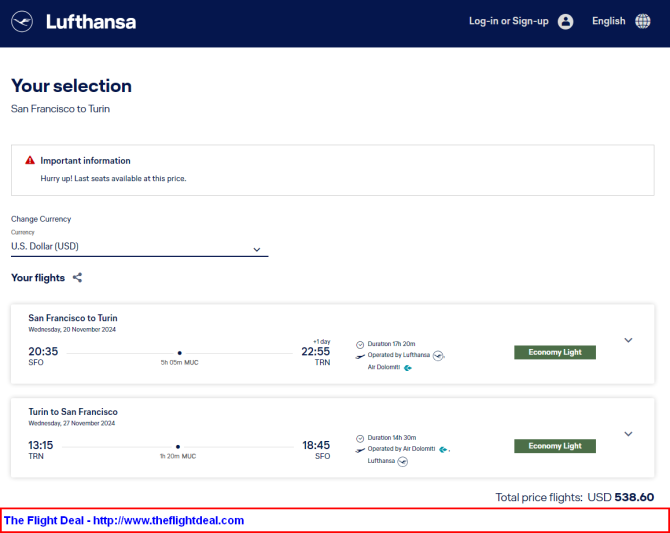This screenshot has height=533, width=670.
Task: Open the user profile icon in header
Action: [x=565, y=21]
